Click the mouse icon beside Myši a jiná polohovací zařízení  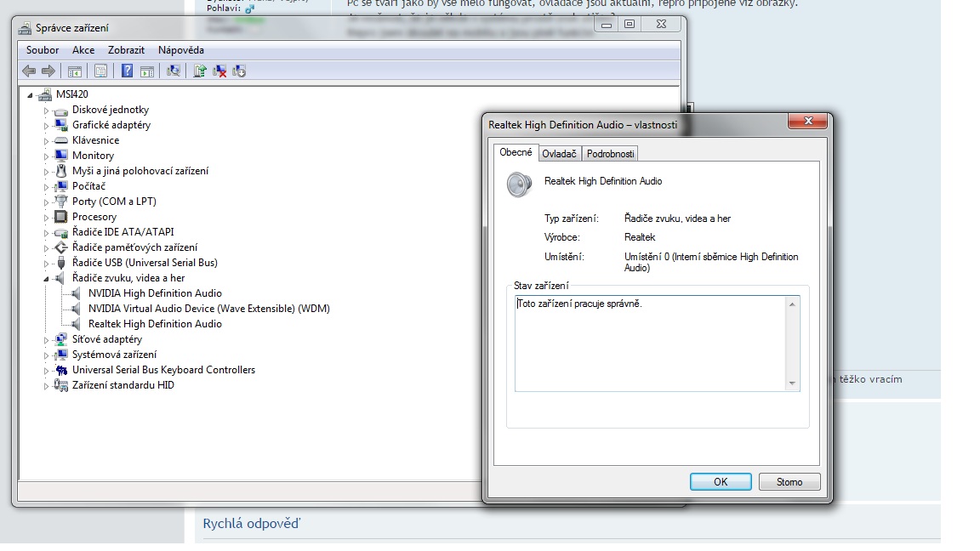[60, 171]
